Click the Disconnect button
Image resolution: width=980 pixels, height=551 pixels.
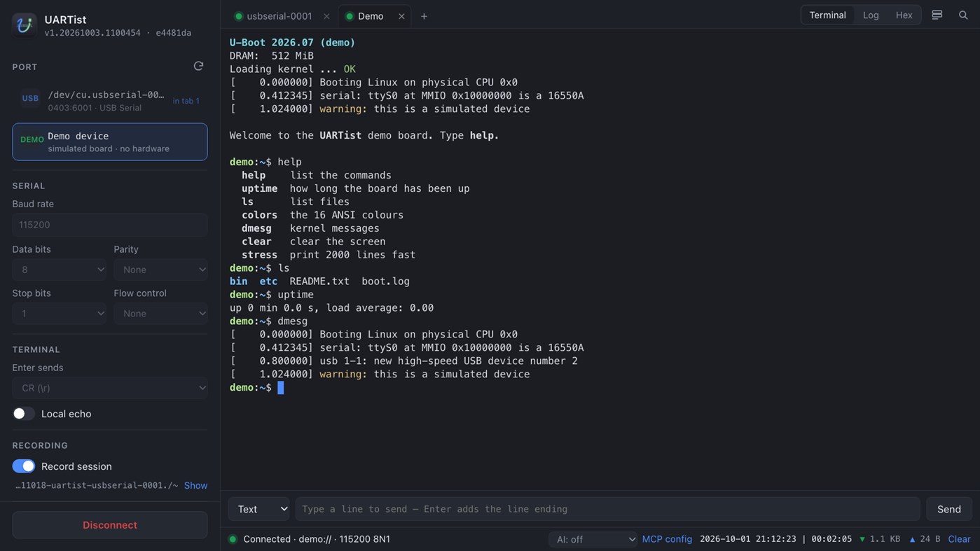coord(110,525)
